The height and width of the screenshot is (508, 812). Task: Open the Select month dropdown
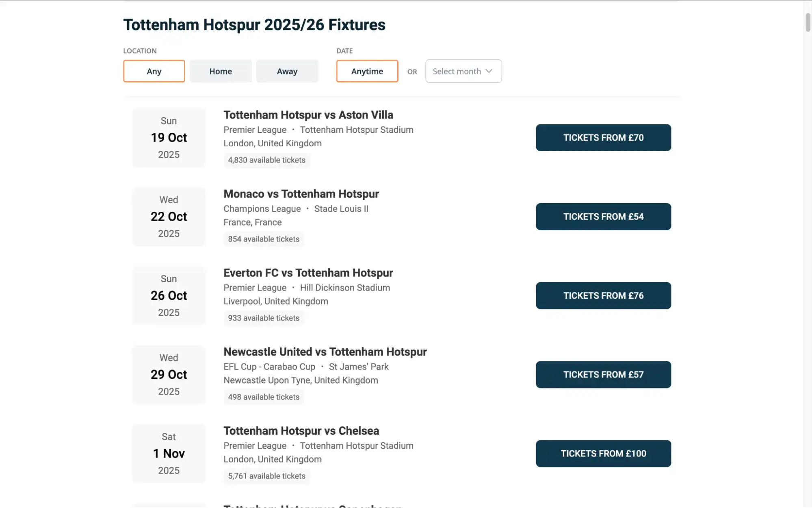pyautogui.click(x=463, y=71)
